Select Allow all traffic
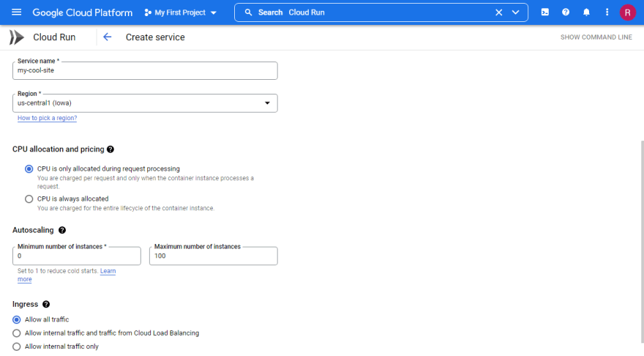Viewport: 644px width, 356px height. tap(16, 320)
